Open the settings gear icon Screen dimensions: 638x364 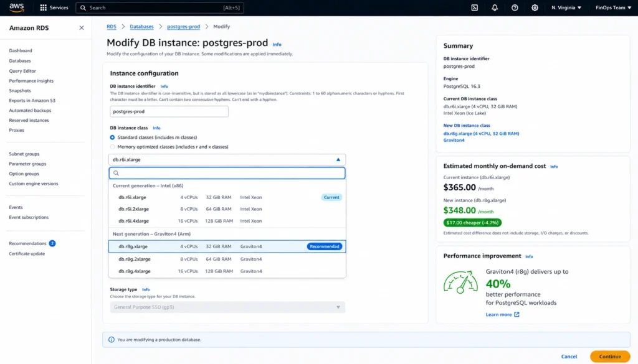(x=535, y=7)
